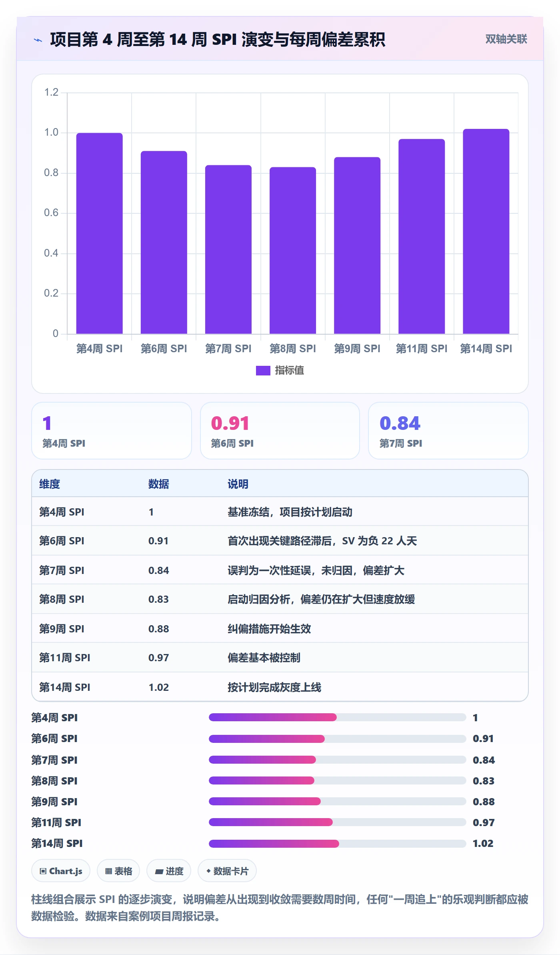This screenshot has height=955, width=560.
Task: Click the 表格 tag chip
Action: click(118, 871)
